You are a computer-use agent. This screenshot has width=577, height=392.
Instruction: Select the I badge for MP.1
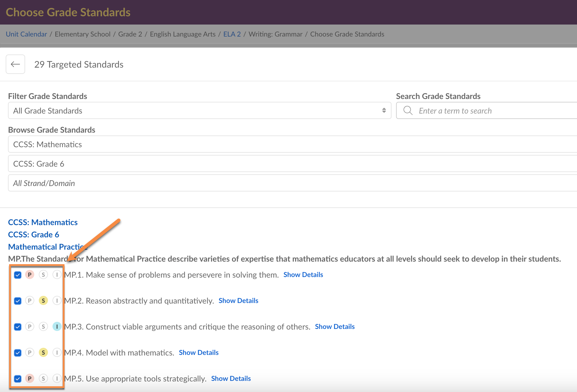57,275
